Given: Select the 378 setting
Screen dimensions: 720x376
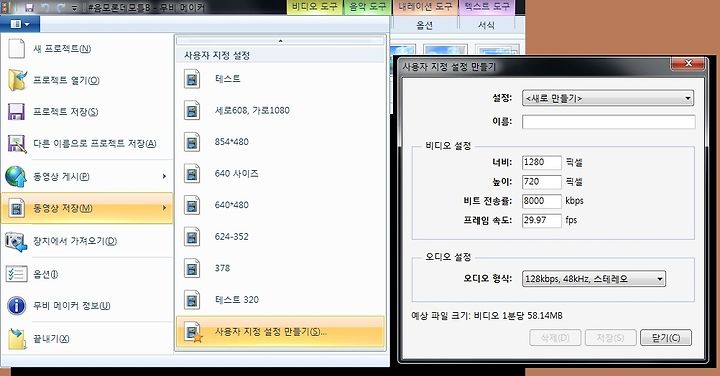Looking at the screenshot, I should (280, 268).
